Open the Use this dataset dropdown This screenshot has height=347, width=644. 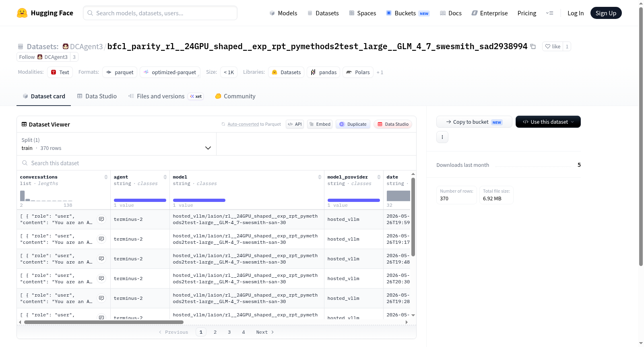point(548,122)
